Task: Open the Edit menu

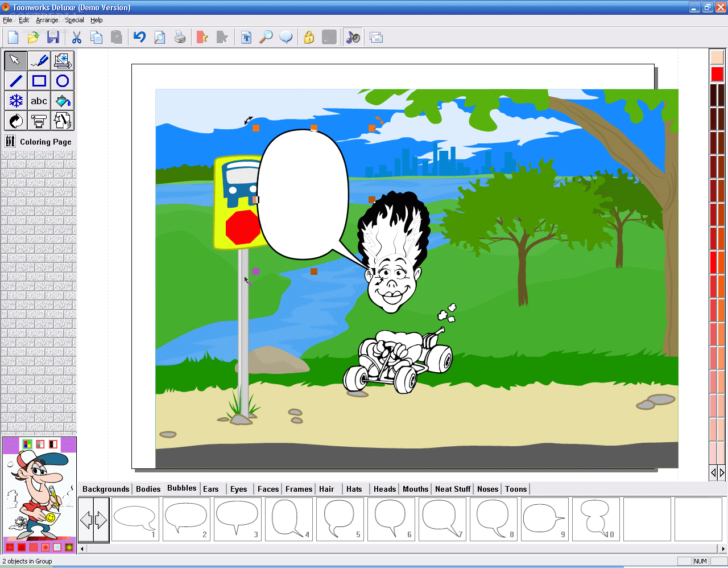Action: pyautogui.click(x=24, y=20)
